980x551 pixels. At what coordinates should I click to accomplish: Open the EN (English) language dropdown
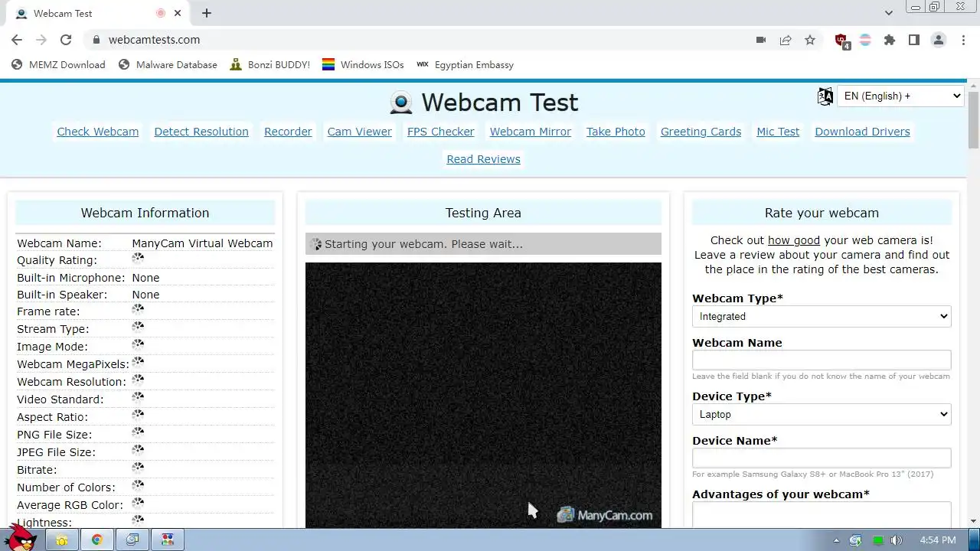[x=900, y=96]
